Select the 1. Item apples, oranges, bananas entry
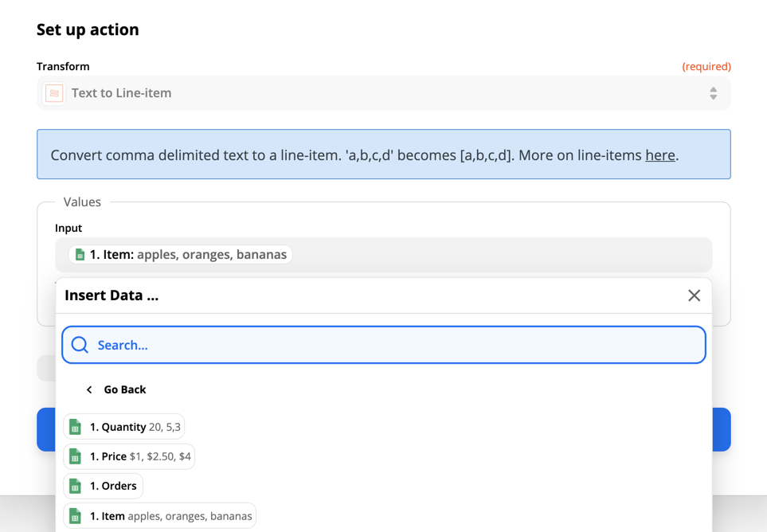The height and width of the screenshot is (532, 767). [x=159, y=515]
